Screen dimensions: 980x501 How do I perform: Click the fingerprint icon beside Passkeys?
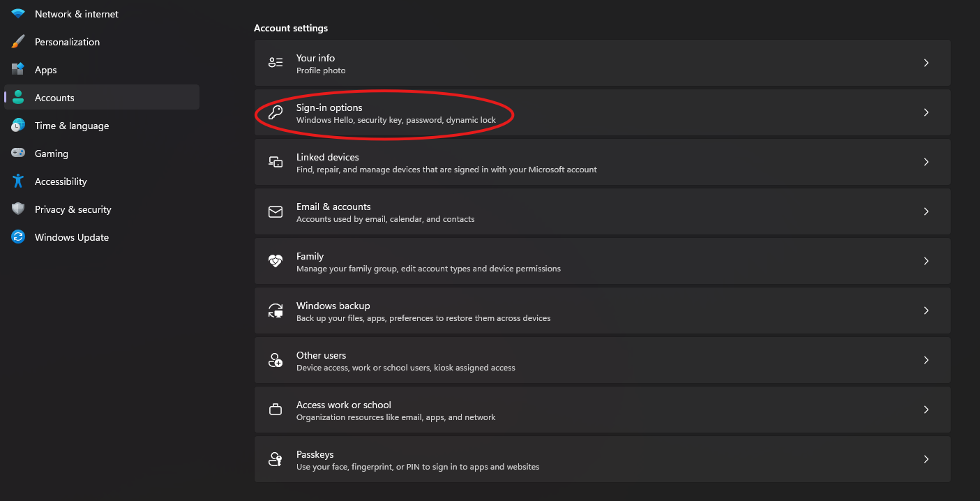click(276, 459)
